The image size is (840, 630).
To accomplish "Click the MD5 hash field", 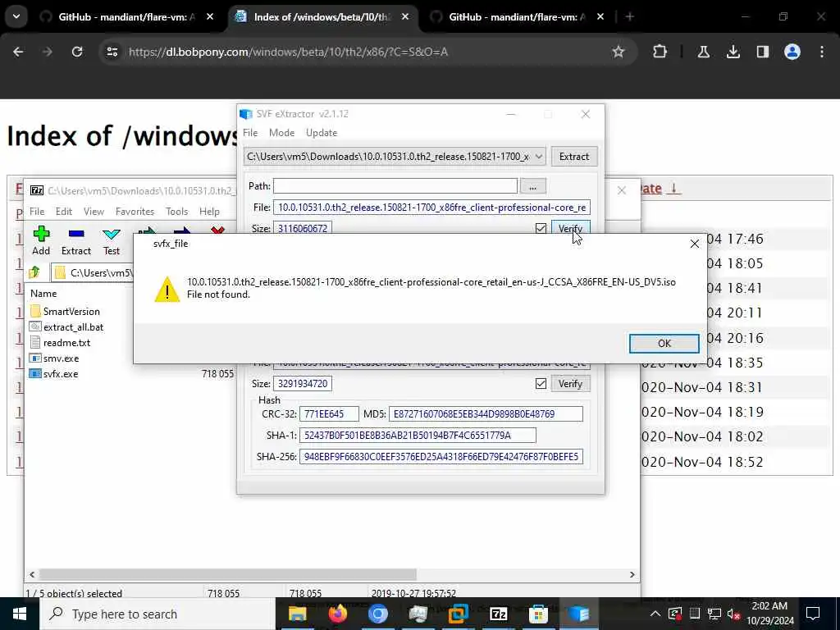I will click(486, 414).
